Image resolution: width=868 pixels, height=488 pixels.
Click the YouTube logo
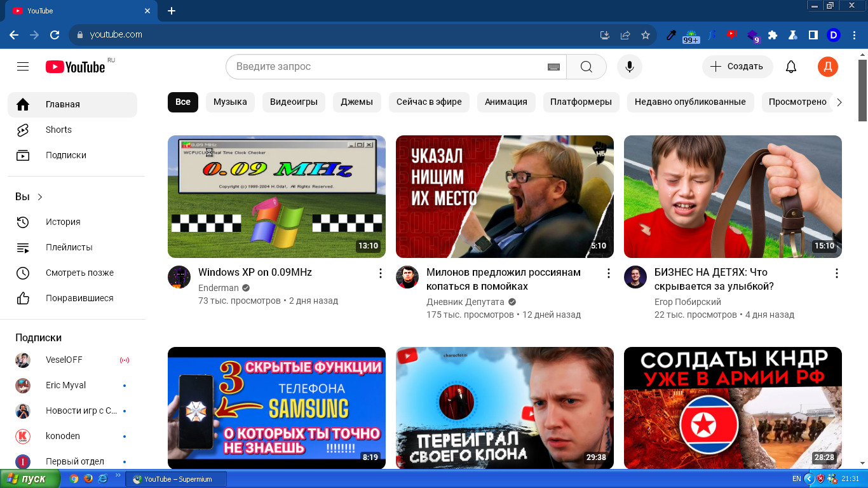point(75,67)
